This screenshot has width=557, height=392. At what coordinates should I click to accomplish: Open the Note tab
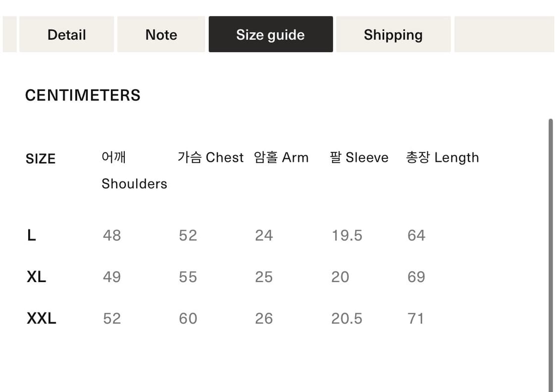click(x=161, y=34)
